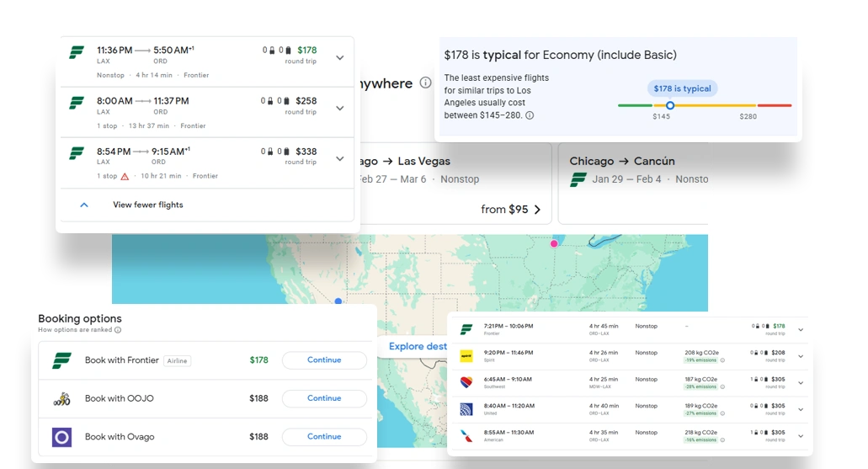Image resolution: width=868 pixels, height=469 pixels.
Task: Continue booking with Ovago
Action: pos(324,436)
